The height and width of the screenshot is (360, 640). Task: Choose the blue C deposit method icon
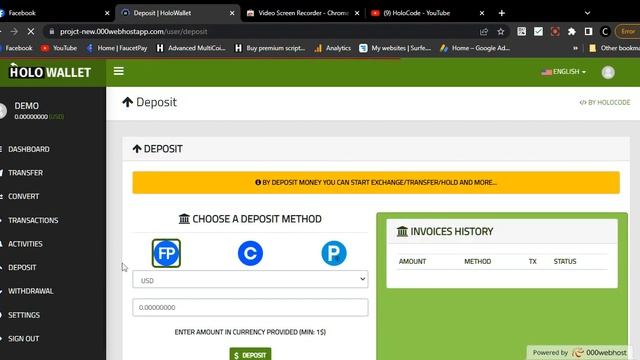coord(250,253)
